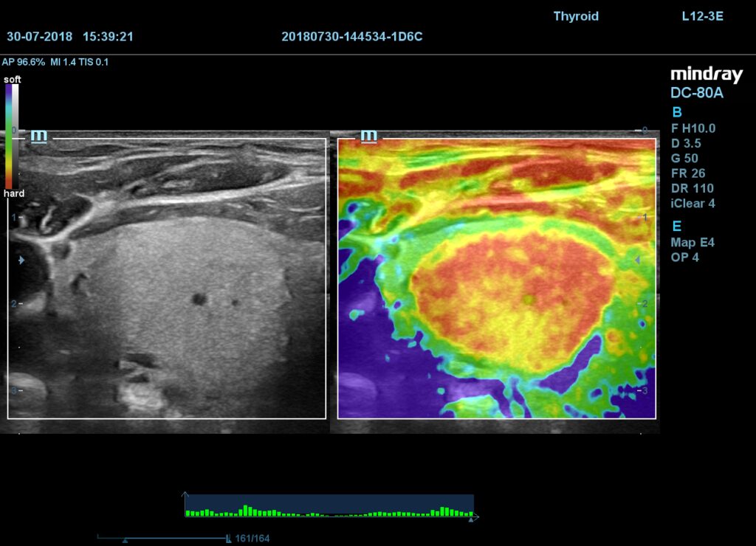Toggle the left image measurement marker m
The height and width of the screenshot is (546, 756).
click(38, 135)
